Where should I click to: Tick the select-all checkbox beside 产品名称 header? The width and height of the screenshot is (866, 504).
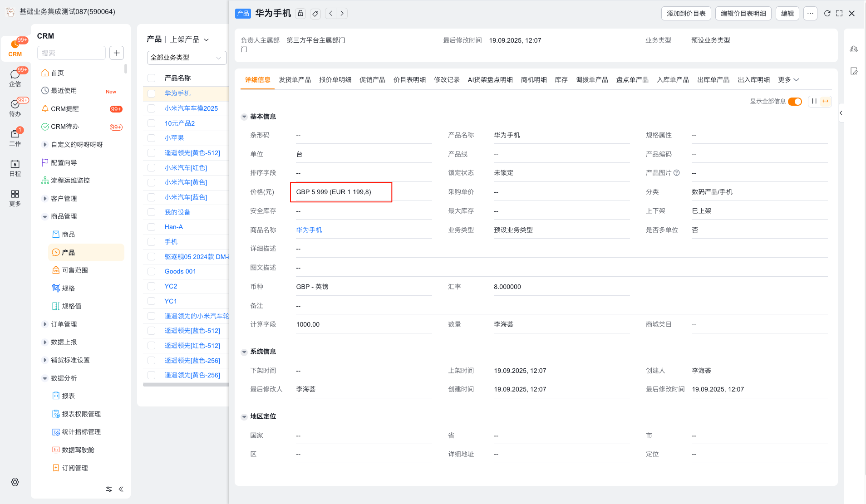[152, 78]
